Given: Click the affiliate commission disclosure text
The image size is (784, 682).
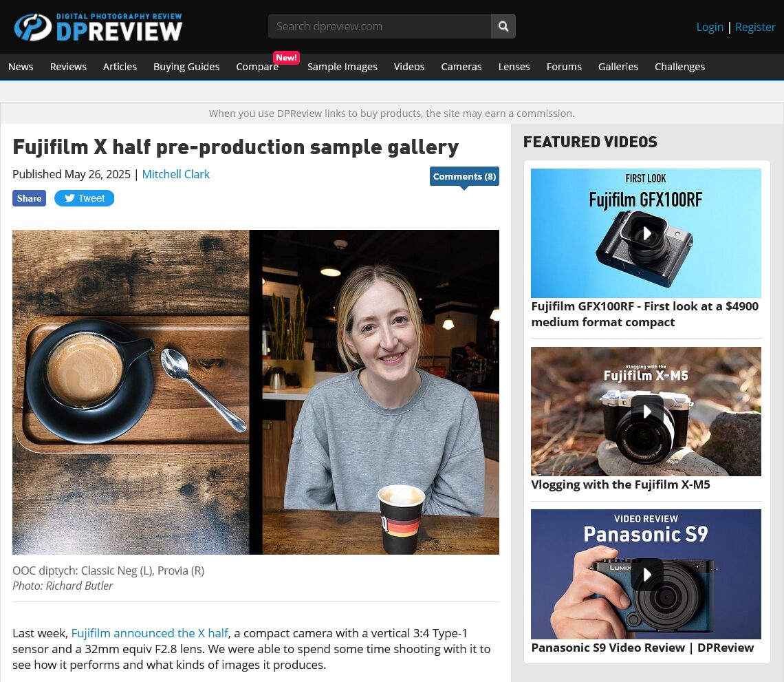Looking at the screenshot, I should (x=391, y=114).
